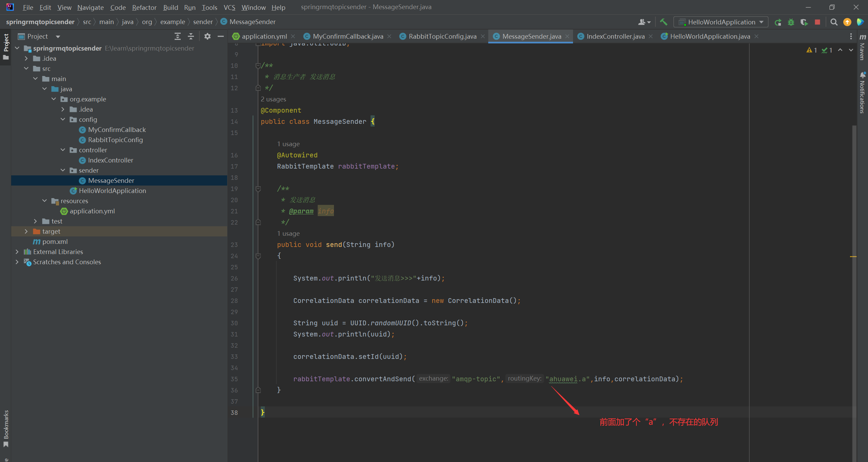Viewport: 868px width, 462px height.
Task: Toggle the Notifications tool window
Action: [863, 93]
